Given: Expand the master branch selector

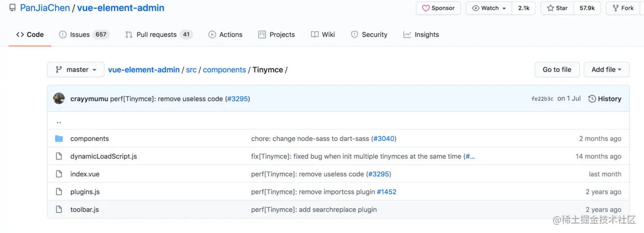Looking at the screenshot, I should pos(76,70).
